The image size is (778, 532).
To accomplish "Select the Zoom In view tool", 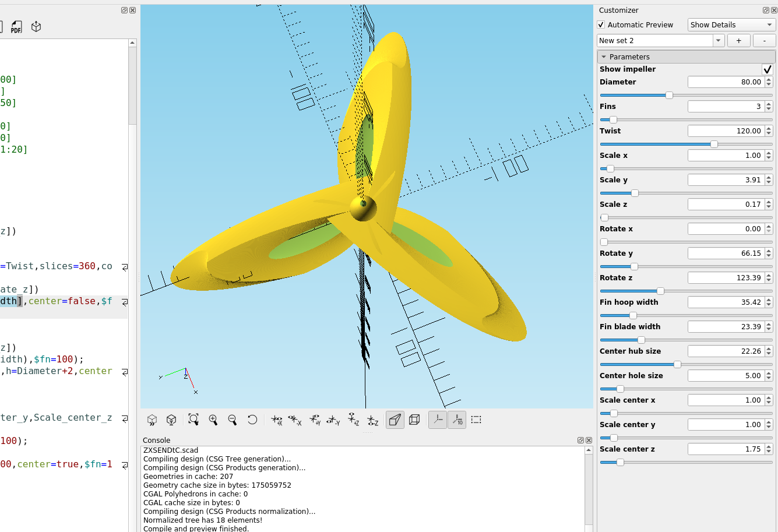I will (213, 420).
